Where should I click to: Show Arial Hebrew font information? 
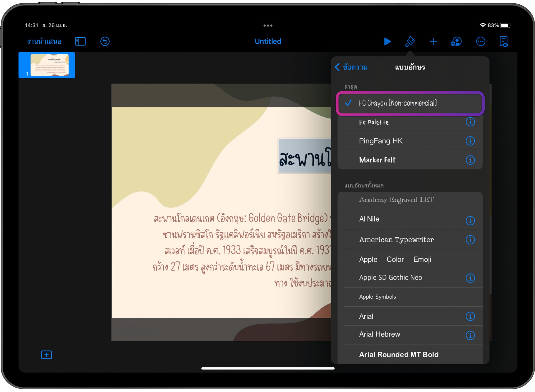tap(470, 335)
